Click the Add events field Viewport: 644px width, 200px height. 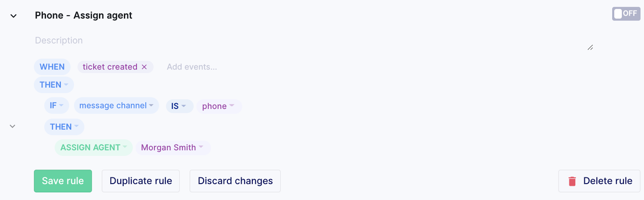192,67
